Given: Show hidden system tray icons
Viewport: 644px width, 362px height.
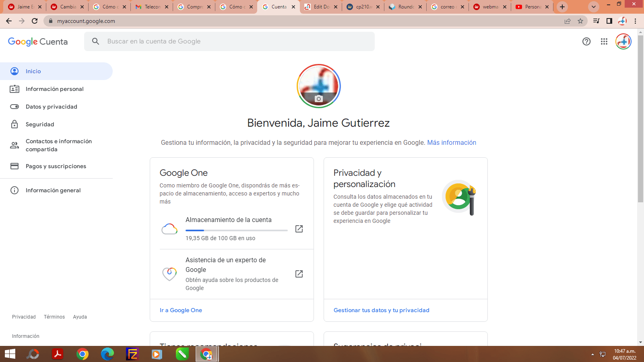Looking at the screenshot, I should tap(592, 354).
